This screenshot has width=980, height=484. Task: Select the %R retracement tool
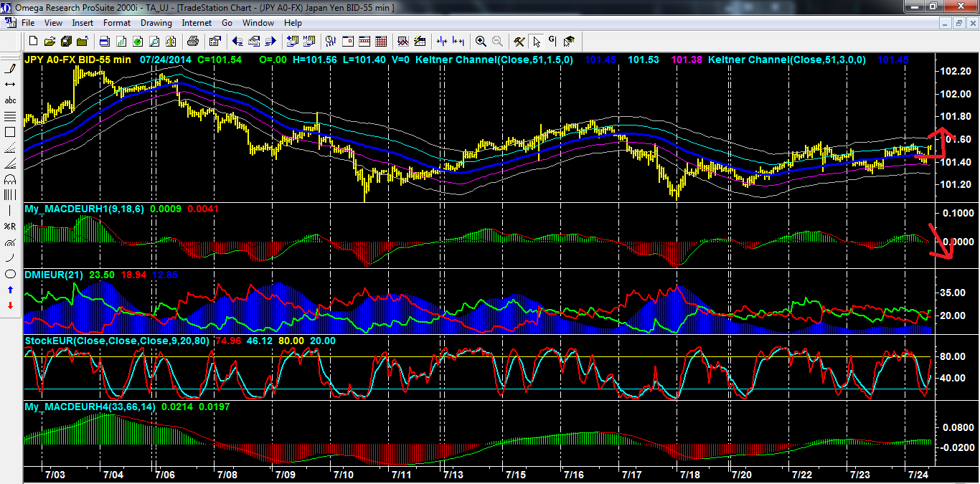(x=10, y=227)
